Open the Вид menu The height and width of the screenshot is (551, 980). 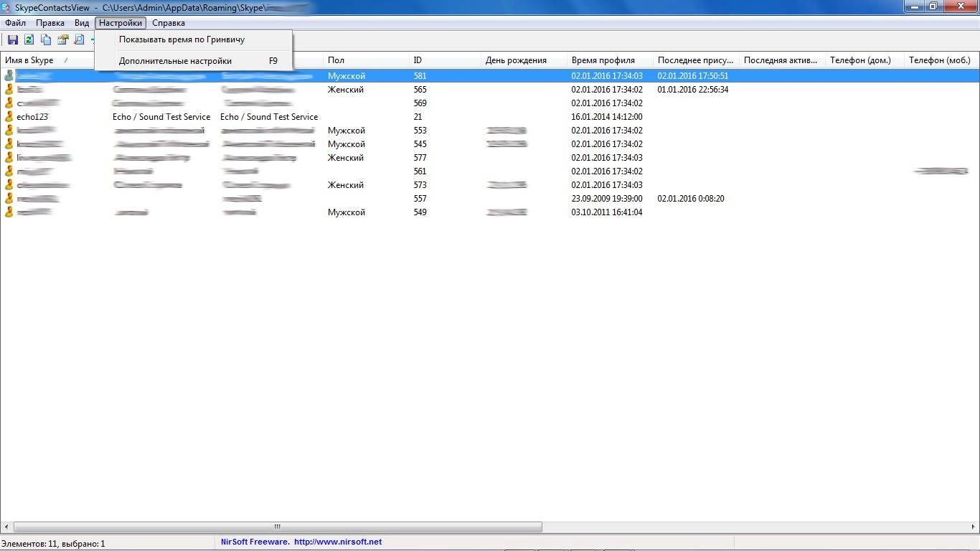click(82, 23)
